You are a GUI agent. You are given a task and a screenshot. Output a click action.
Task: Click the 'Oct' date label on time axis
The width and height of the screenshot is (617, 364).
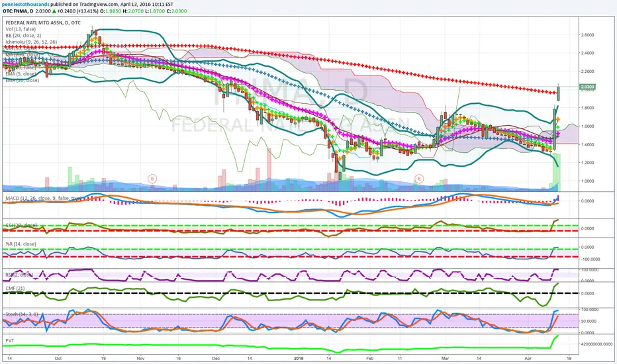(x=58, y=359)
